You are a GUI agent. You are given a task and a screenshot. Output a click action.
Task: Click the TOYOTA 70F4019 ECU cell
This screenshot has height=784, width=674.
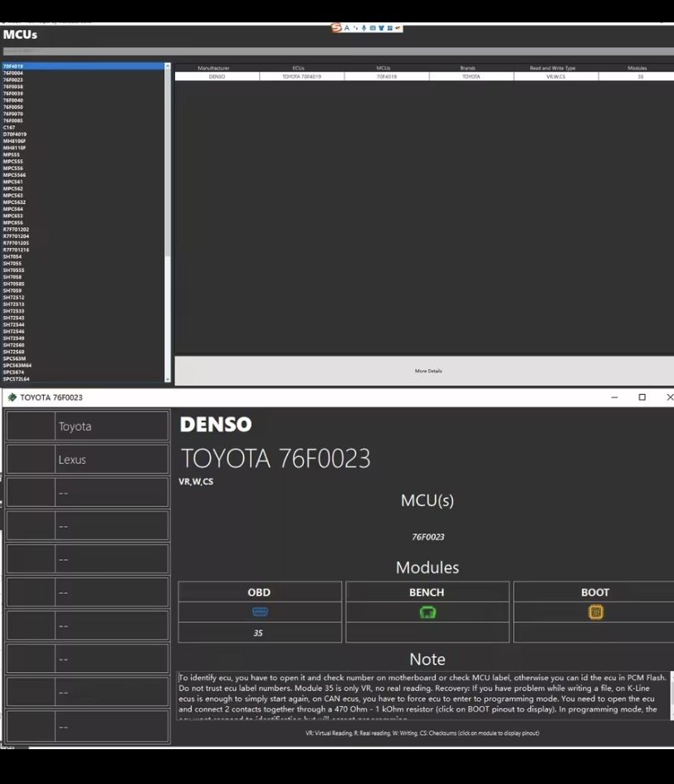302,76
